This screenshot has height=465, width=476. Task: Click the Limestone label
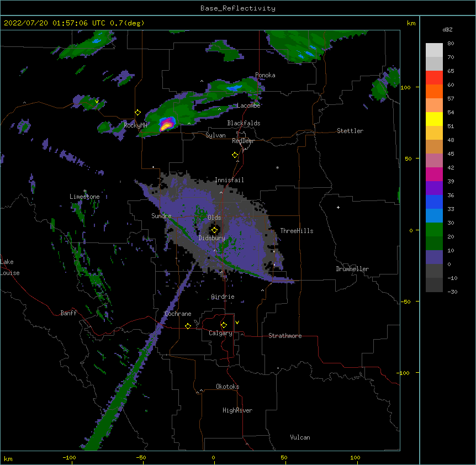(x=84, y=197)
